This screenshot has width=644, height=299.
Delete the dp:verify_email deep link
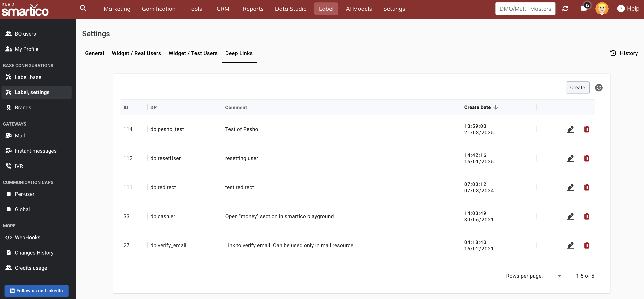[587, 245]
